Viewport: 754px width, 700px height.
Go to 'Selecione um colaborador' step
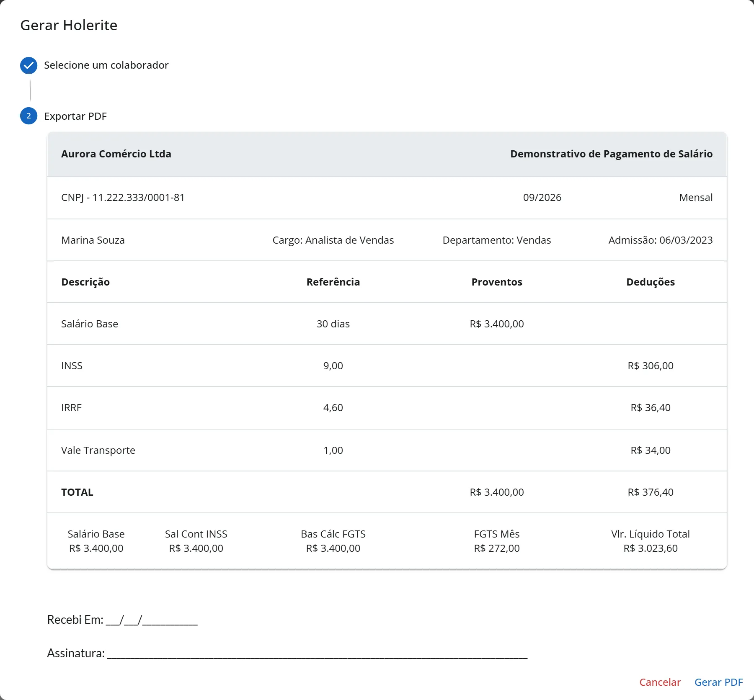tap(106, 65)
